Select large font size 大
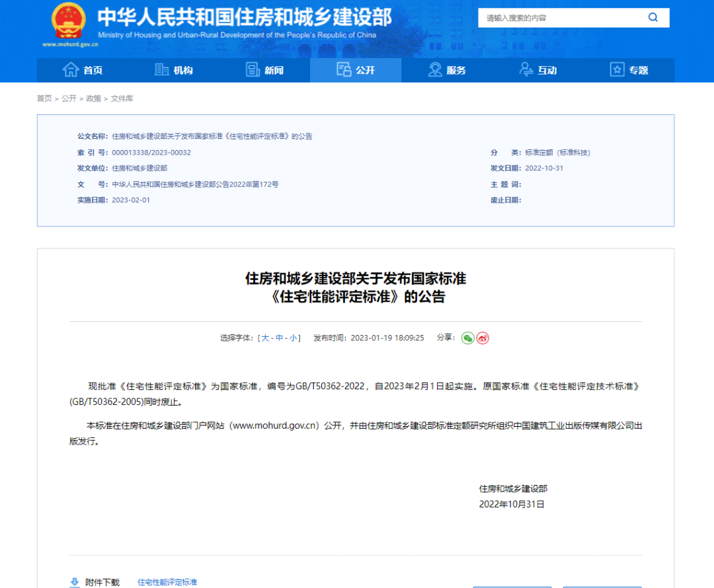Screen dimensions: 714x588 (x=265, y=338)
